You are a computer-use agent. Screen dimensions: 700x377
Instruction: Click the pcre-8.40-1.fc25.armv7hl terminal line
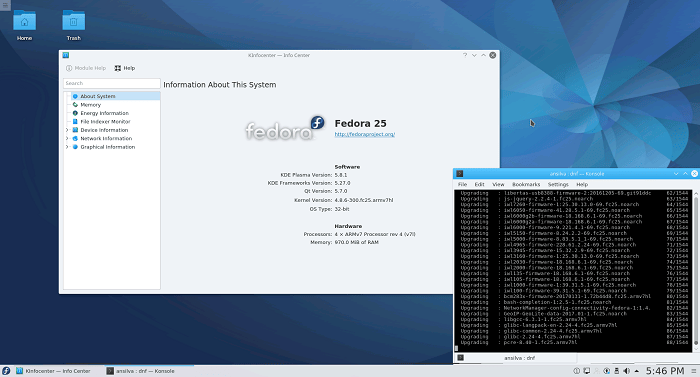point(540,342)
